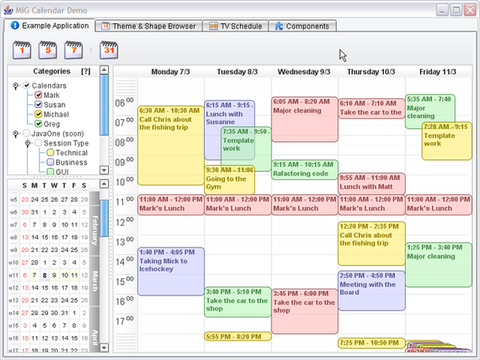Image resolution: width=480 pixels, height=360 pixels.
Task: Toggle the Susan calendar checkbox
Action: click(x=38, y=105)
